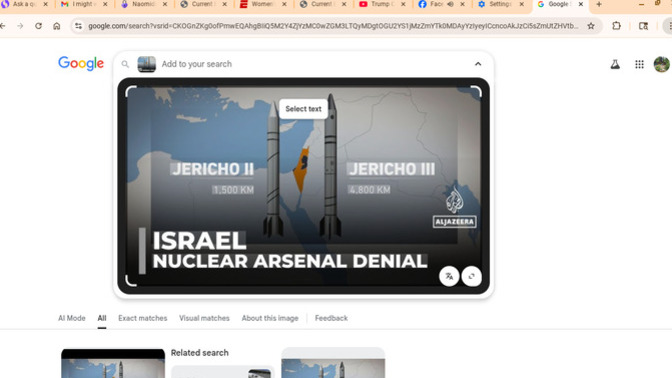Switch to the Gmail 'I might' tab

click(x=84, y=4)
